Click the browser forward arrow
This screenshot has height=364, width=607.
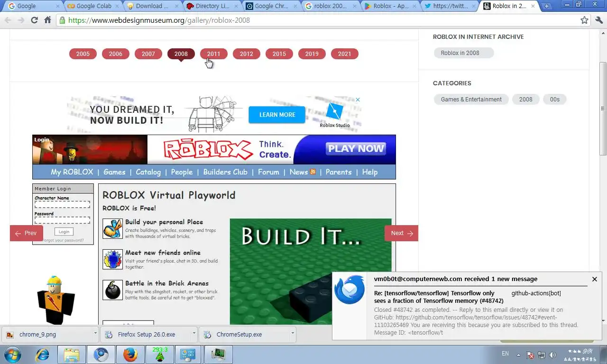coord(21,20)
